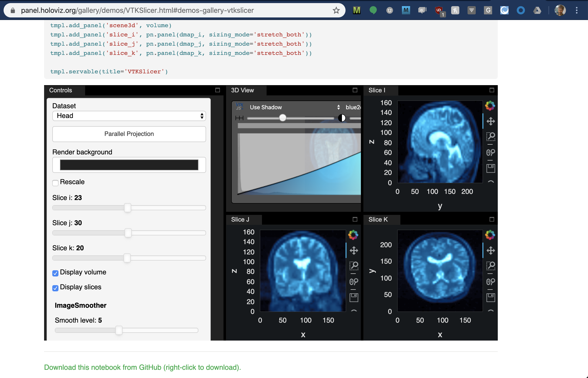Save the Slice K image using the save icon
588x378 pixels.
pos(491,298)
